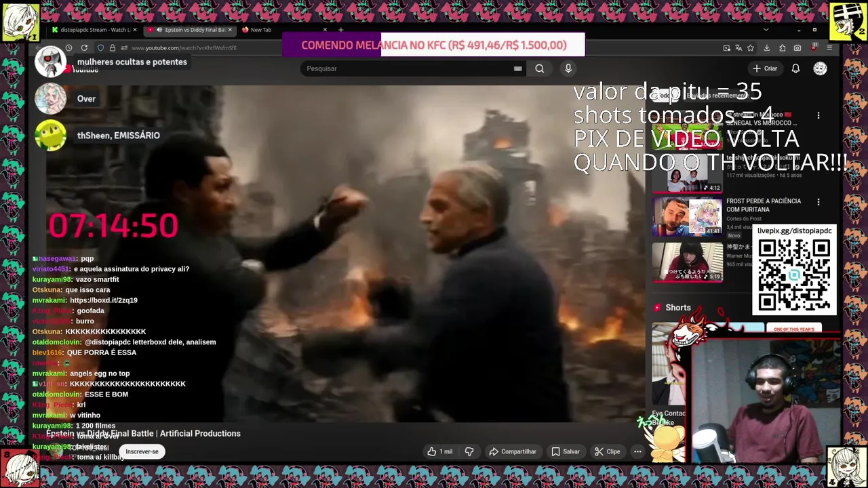Click the COMENDO MELANCIA NO KFC goal bar

(433, 45)
